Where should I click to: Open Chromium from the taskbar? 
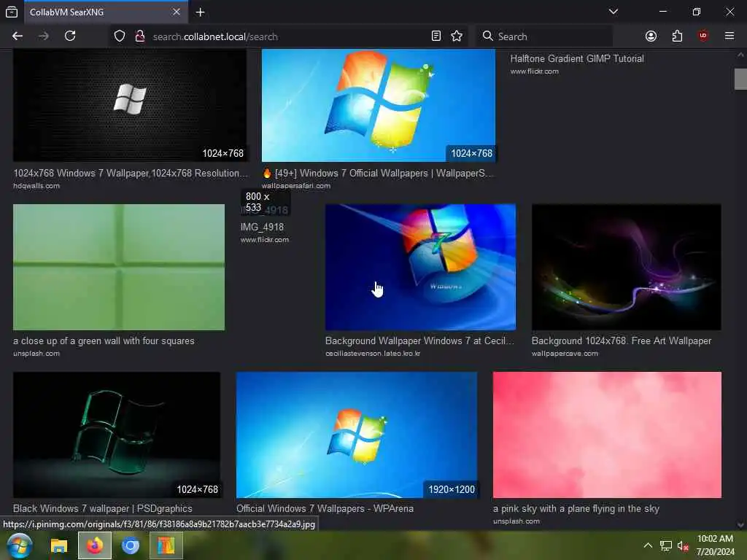point(130,545)
